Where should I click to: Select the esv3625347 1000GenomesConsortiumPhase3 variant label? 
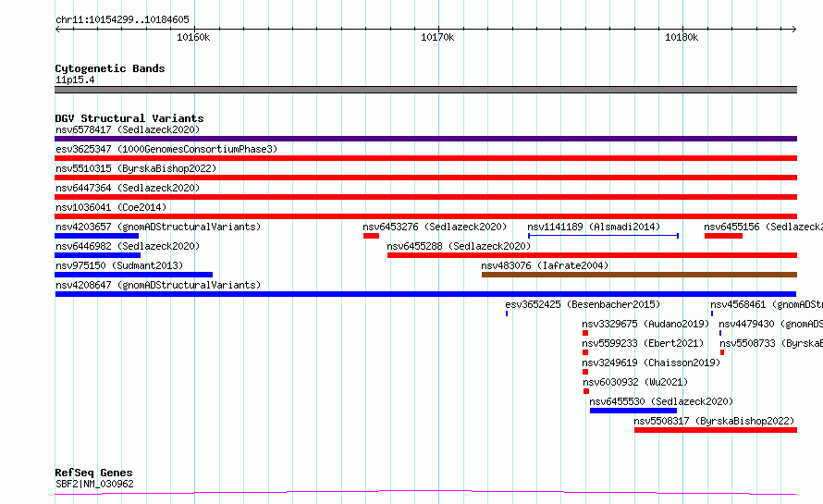tap(166, 149)
